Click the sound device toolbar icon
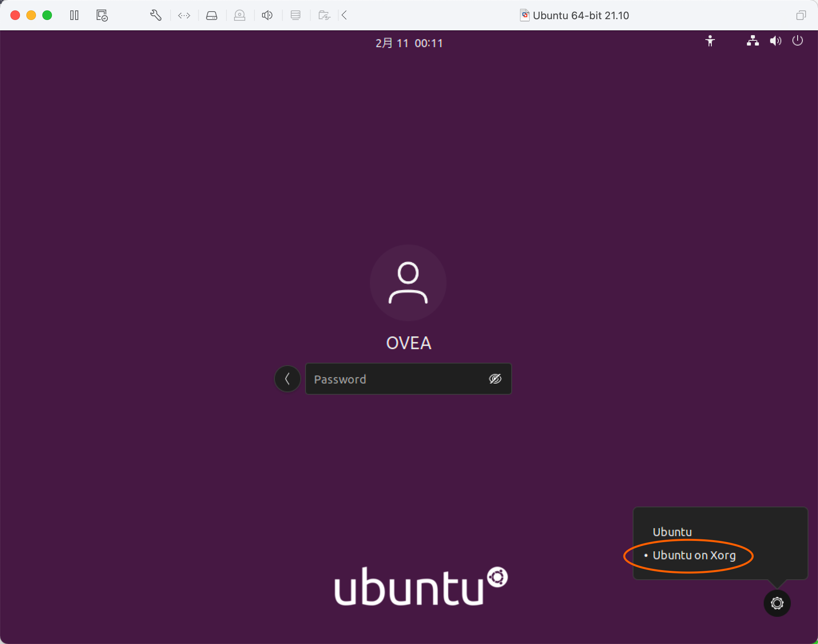This screenshot has height=644, width=818. [x=267, y=16]
